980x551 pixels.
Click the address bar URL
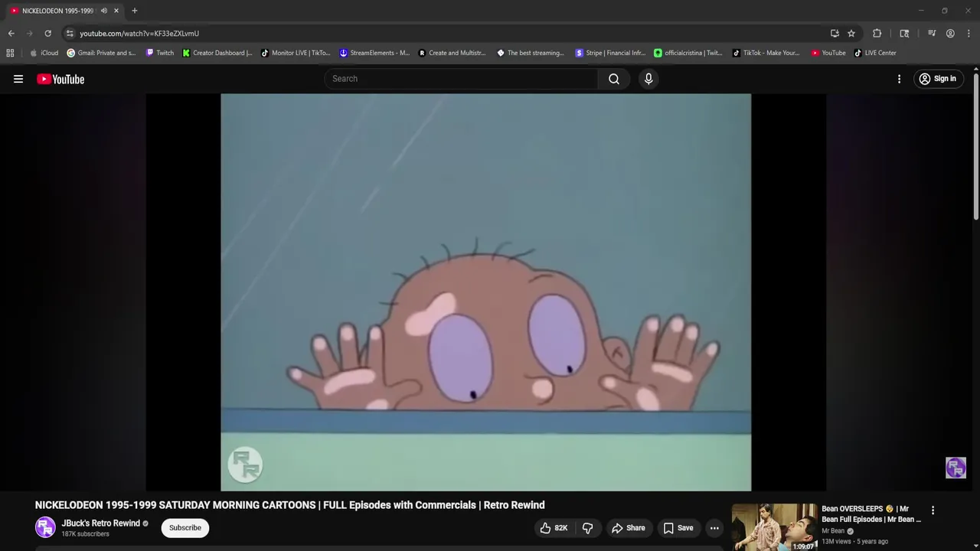139,34
